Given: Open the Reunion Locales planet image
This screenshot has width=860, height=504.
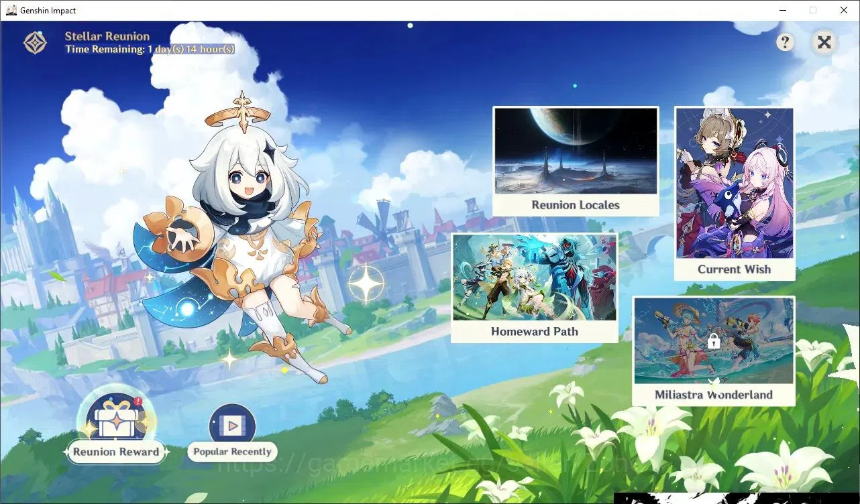Looking at the screenshot, I should pos(576,151).
